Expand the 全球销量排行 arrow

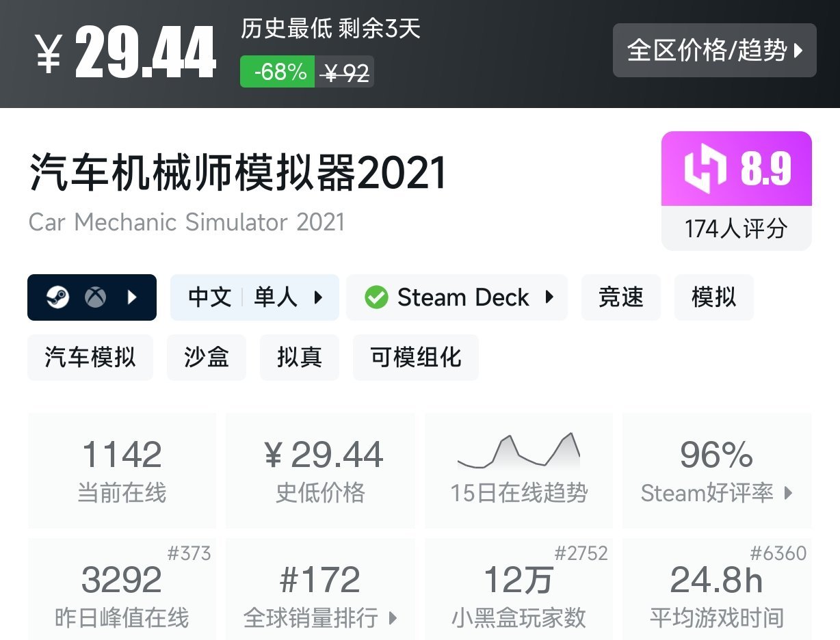[393, 618]
